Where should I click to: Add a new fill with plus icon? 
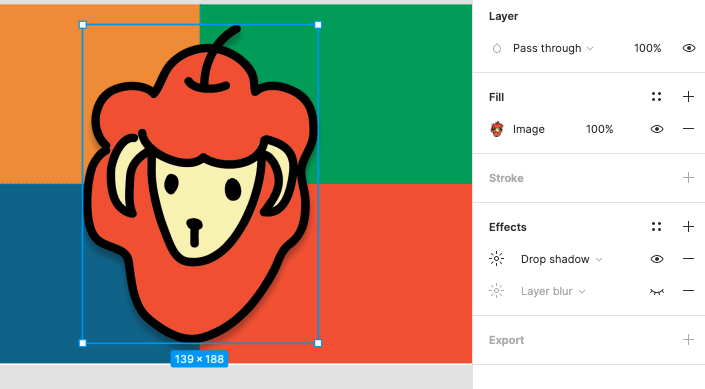[688, 97]
